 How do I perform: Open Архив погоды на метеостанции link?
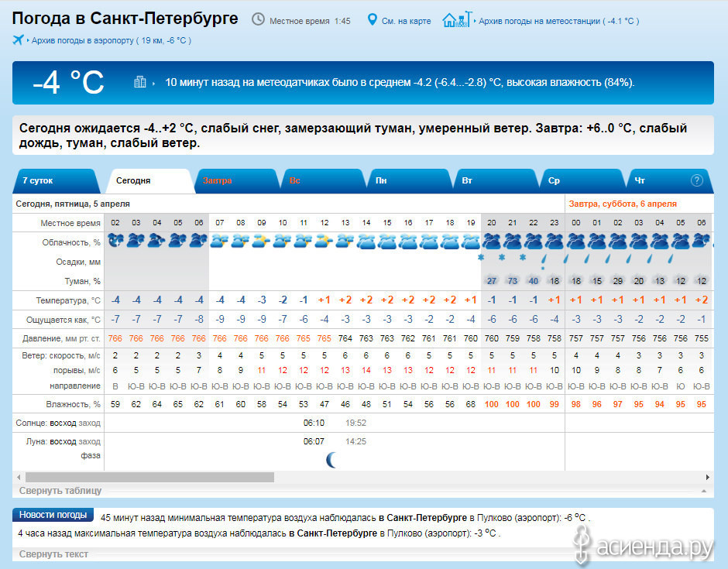[x=558, y=22]
